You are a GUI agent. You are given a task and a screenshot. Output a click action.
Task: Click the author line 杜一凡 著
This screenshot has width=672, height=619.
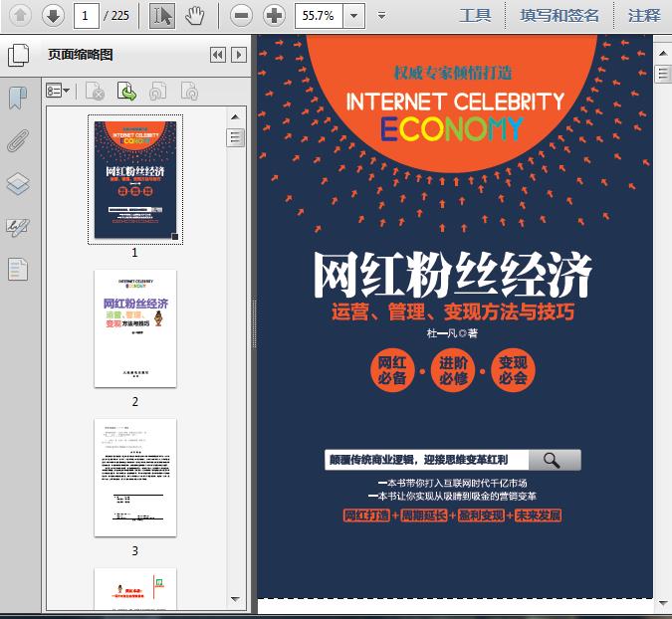point(452,332)
